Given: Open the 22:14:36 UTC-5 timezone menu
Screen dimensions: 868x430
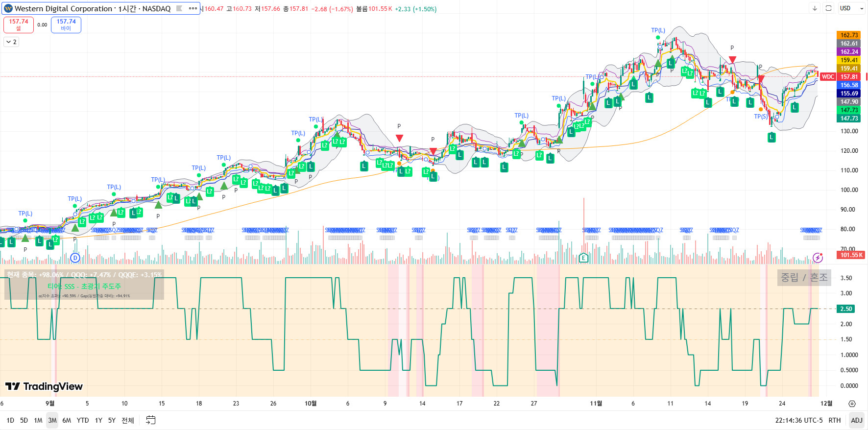Looking at the screenshot, I should click(799, 420).
